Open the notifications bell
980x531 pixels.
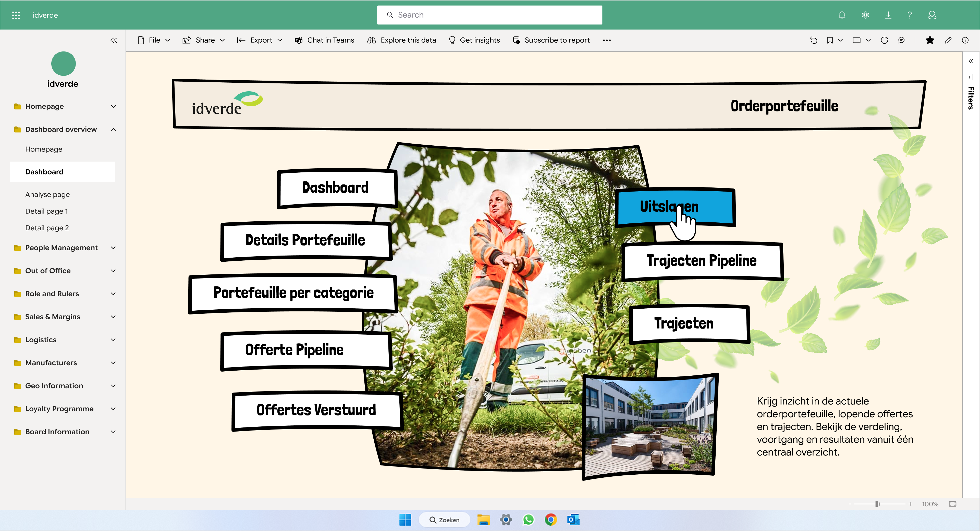coord(841,15)
